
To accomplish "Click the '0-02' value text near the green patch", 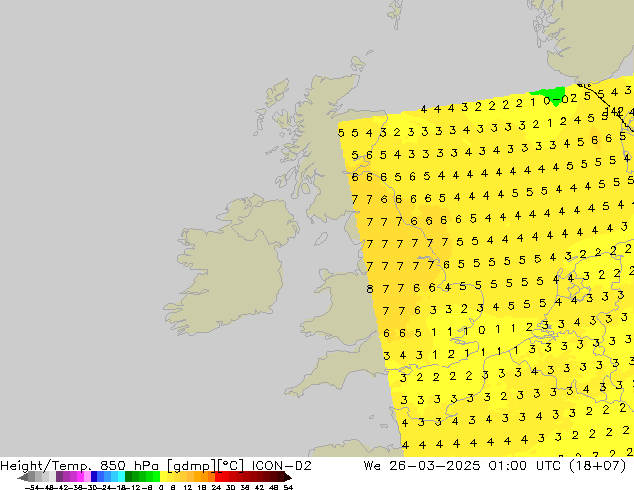I will pos(560,99).
